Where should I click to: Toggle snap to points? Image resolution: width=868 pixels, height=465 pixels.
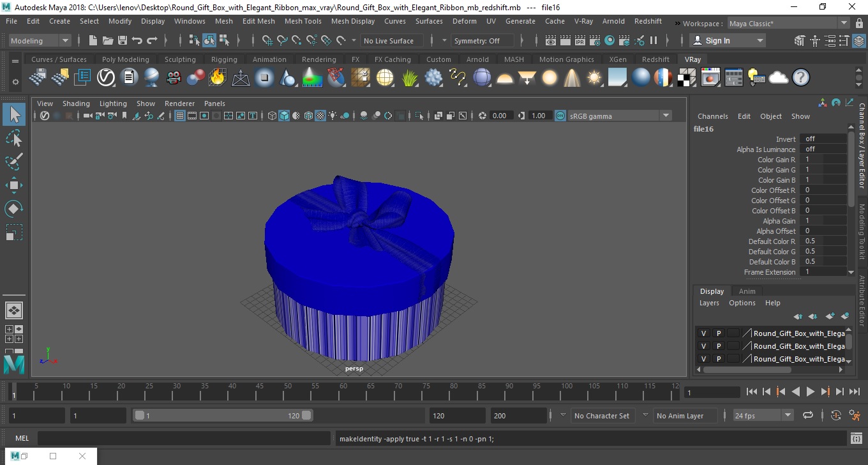297,40
